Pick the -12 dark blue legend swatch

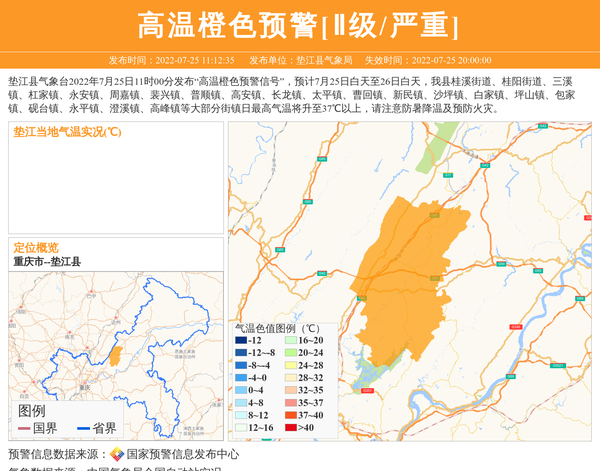pyautogui.click(x=241, y=341)
